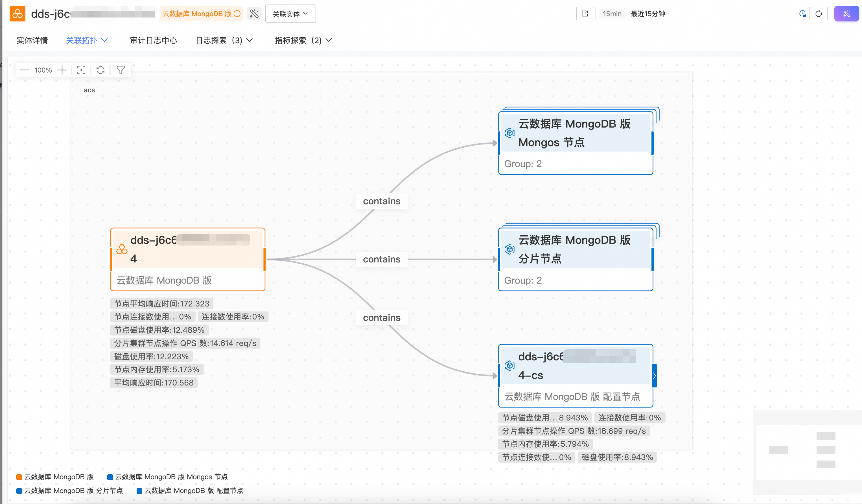
Task: Open the topology filter funnel icon
Action: [x=121, y=70]
